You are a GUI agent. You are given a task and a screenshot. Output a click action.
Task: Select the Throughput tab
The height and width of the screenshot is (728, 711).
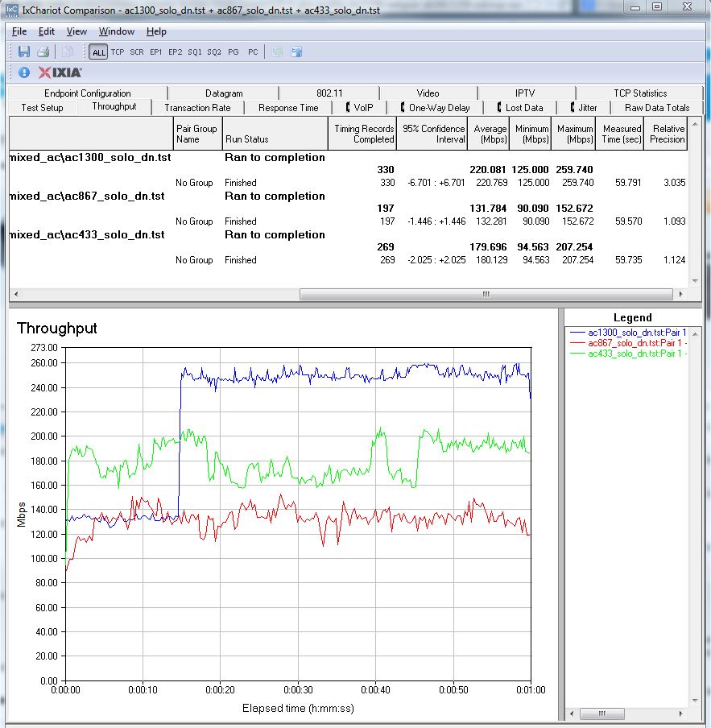coord(114,106)
